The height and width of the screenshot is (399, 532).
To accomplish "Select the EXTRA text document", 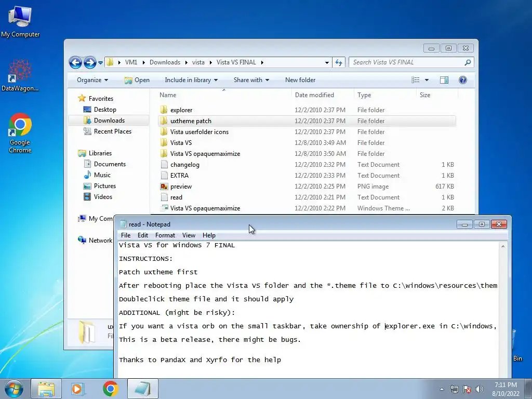I will 307,176.
